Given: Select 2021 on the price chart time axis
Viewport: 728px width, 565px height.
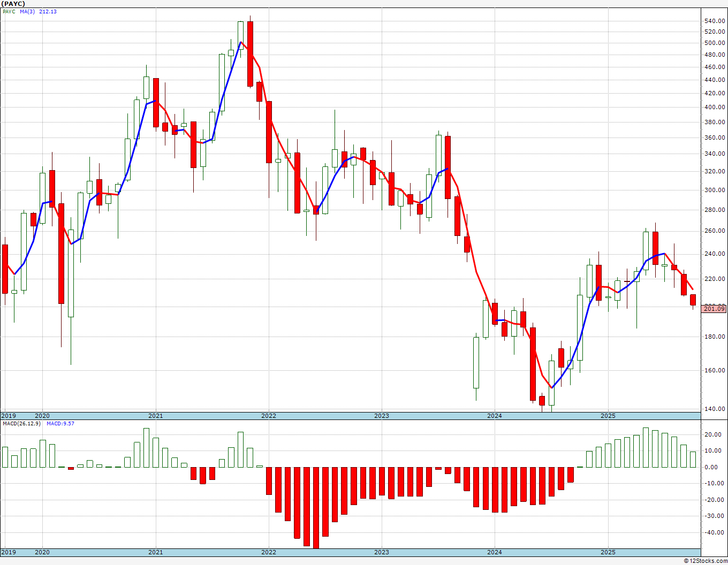Looking at the screenshot, I should (156, 416).
